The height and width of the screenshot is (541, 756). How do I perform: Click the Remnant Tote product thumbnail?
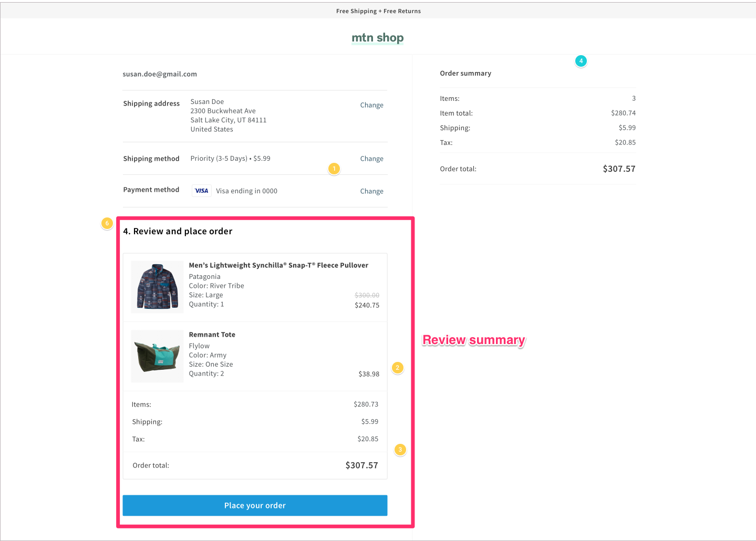pos(157,356)
